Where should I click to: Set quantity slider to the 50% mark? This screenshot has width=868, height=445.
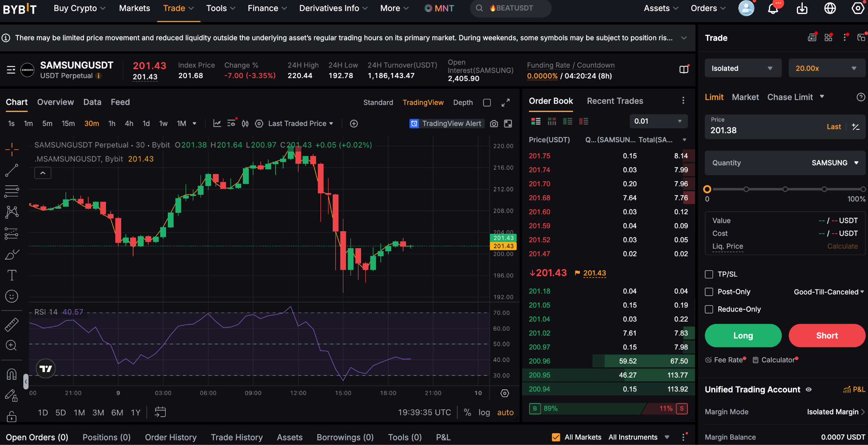785,189
